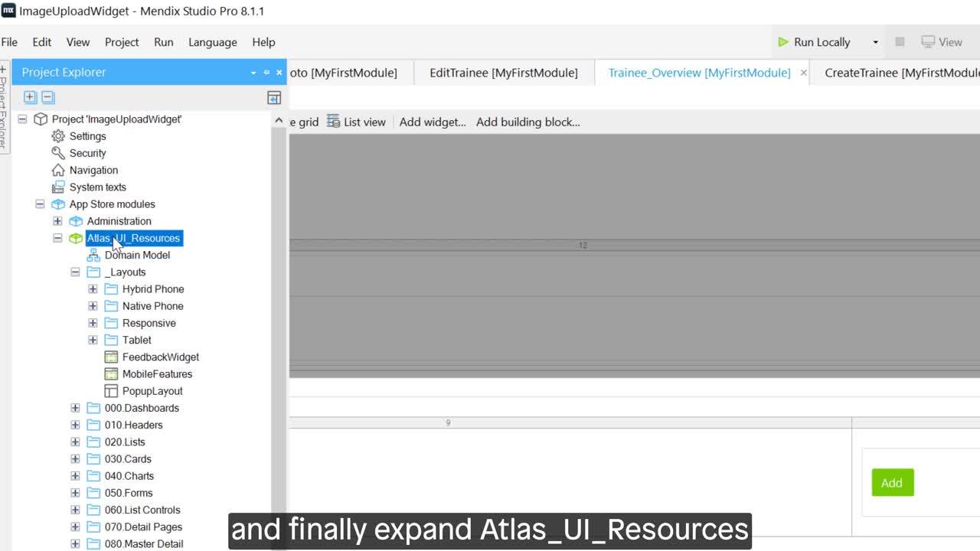Click Add building block in the editor toolbar
The image size is (980, 551).
[528, 121]
